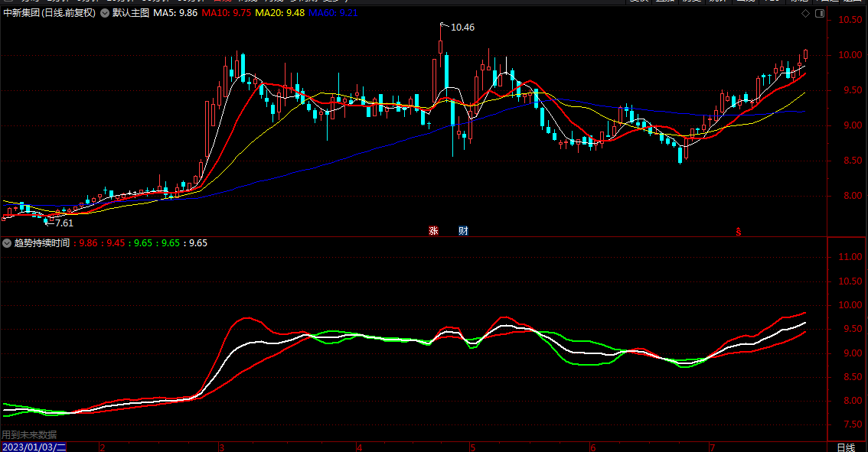Screen dimensions: 868x452
Task: Select the white MA5: 9.86 indicator label
Action: 175,13
